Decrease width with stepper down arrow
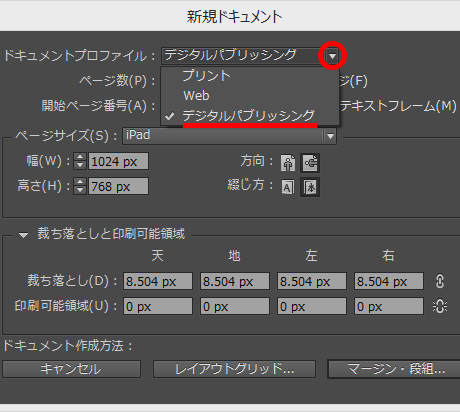Screen dimensions: 460x412 point(80,165)
